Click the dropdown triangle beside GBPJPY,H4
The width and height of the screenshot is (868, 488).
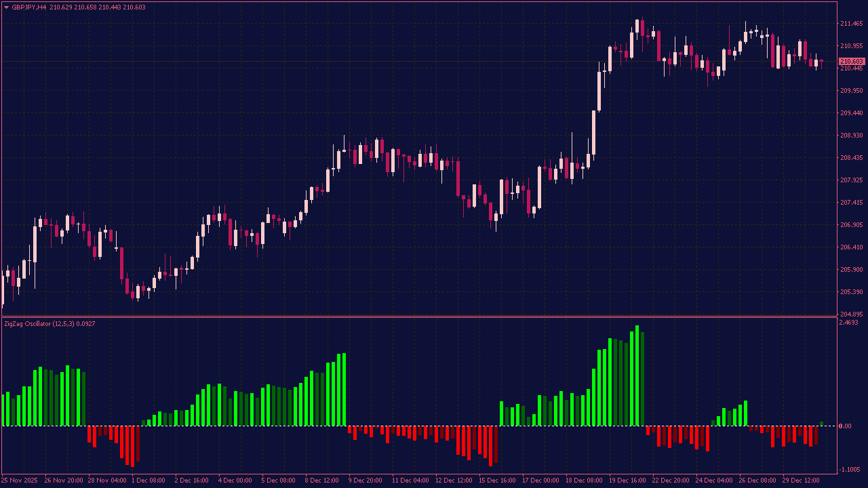(7, 7)
